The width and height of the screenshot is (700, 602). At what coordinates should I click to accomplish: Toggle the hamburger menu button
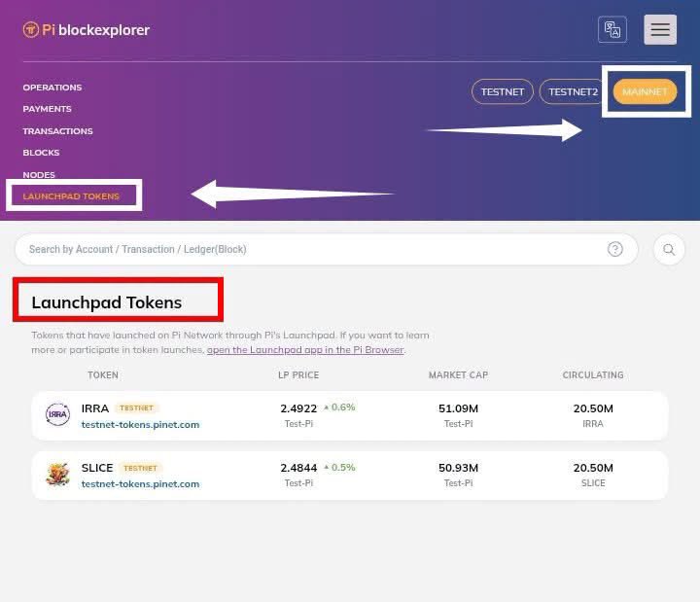click(x=660, y=29)
